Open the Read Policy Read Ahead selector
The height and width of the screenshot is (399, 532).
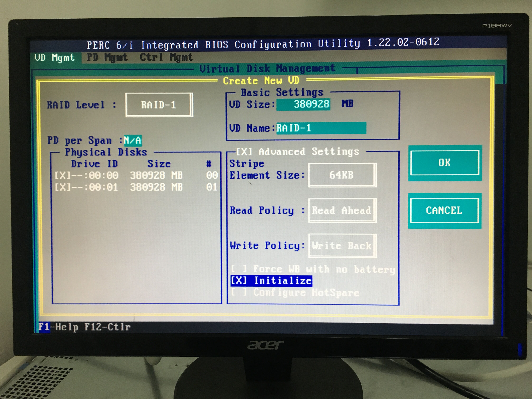343,210
